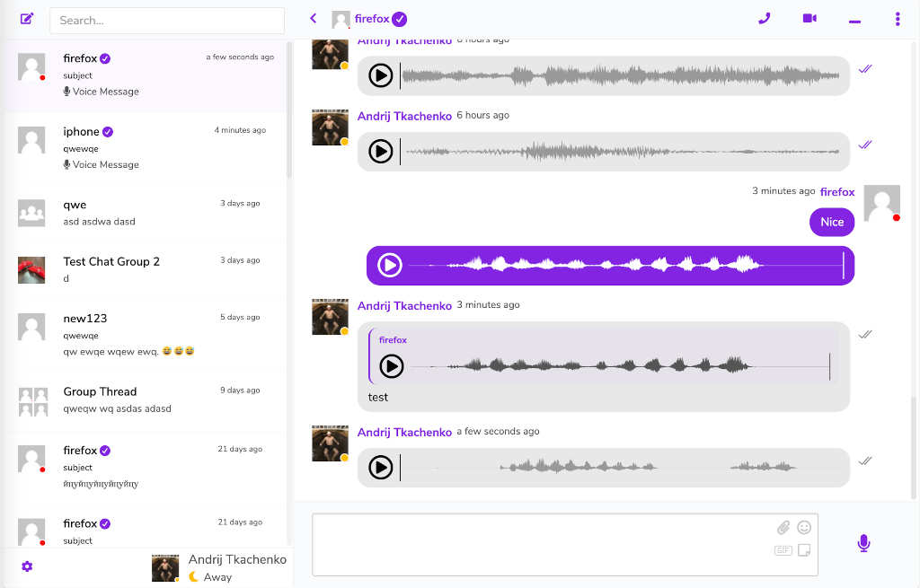920x588 pixels.
Task: Click the quoted 'firefox' label in reply
Action: click(393, 340)
